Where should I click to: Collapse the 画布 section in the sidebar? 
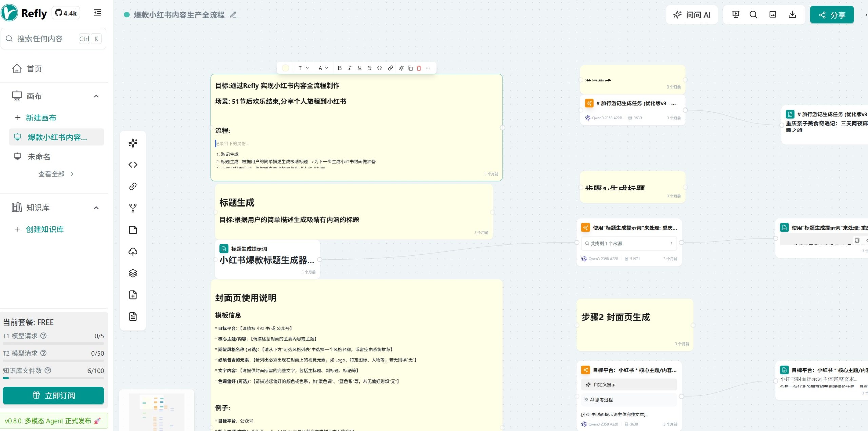point(96,96)
